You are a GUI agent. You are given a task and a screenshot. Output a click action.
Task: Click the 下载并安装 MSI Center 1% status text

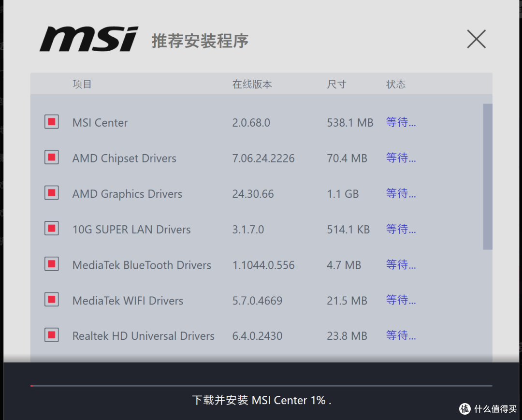[x=261, y=400]
